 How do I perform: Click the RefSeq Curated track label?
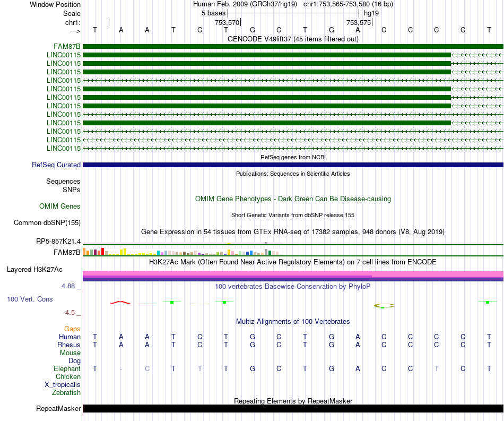(x=56, y=165)
